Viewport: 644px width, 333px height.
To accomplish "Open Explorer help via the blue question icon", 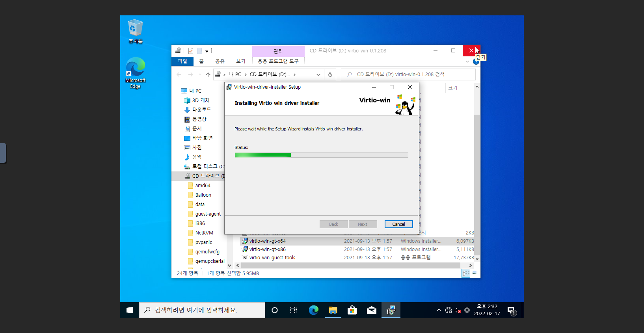I will 475,62.
